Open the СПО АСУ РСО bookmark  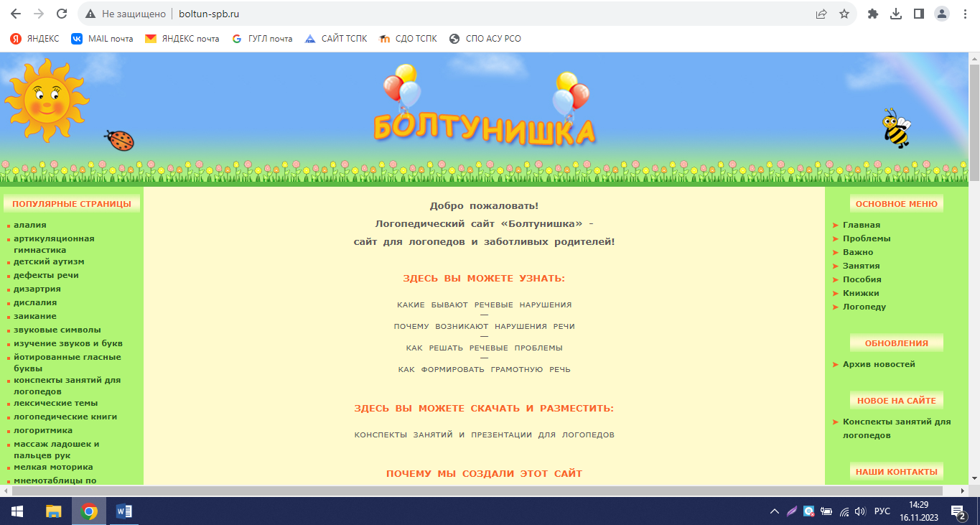click(x=485, y=39)
